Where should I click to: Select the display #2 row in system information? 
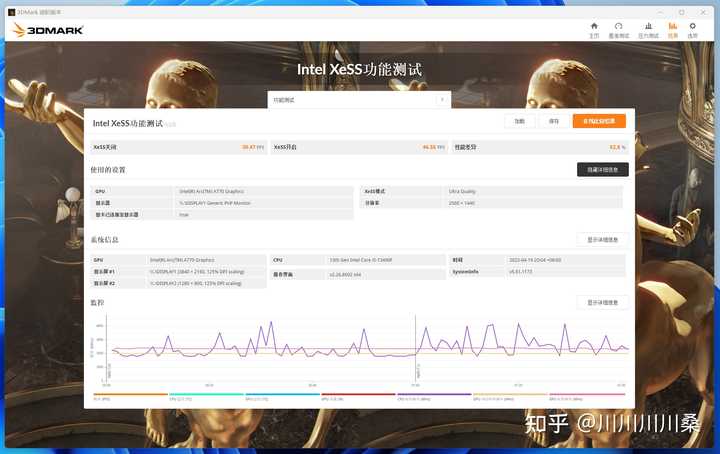[x=179, y=283]
